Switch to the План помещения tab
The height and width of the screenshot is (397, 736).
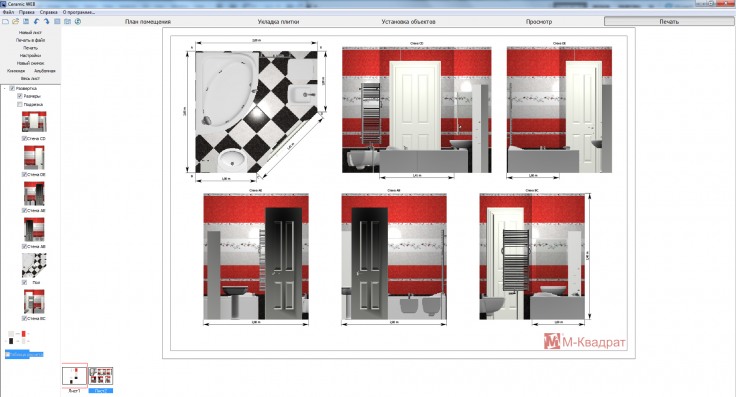pyautogui.click(x=148, y=22)
